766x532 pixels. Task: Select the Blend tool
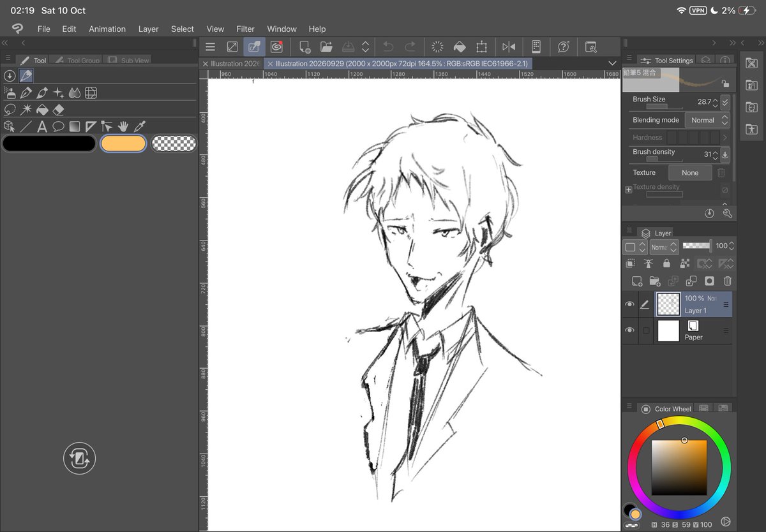click(x=75, y=93)
